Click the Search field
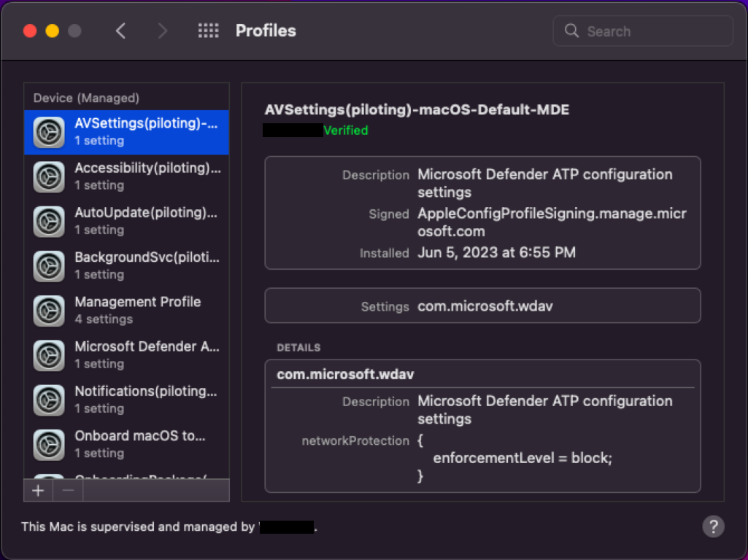This screenshot has width=748, height=560. 643,31
